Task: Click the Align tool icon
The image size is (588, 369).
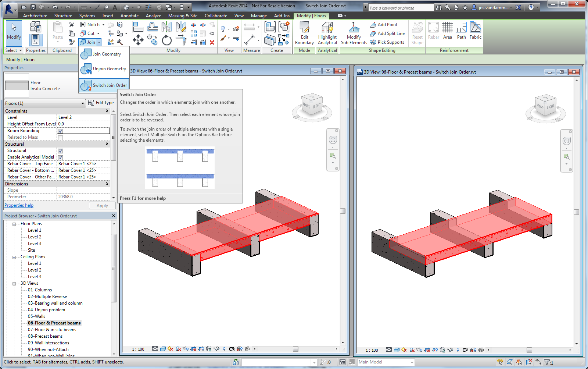Action: pyautogui.click(x=138, y=26)
